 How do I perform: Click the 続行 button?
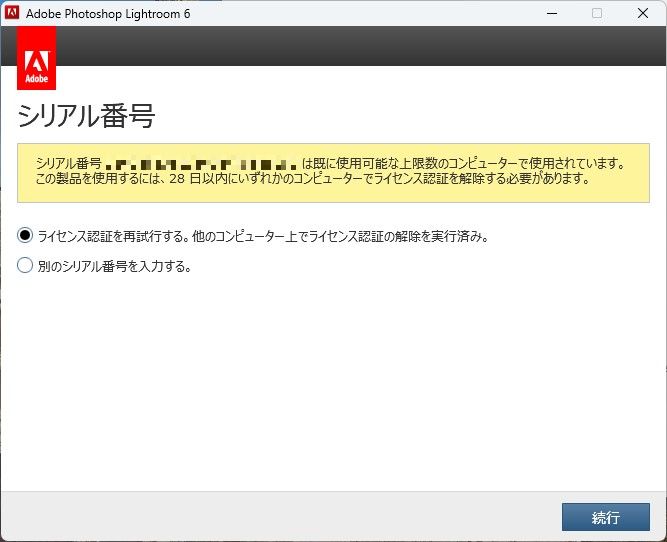point(605,517)
